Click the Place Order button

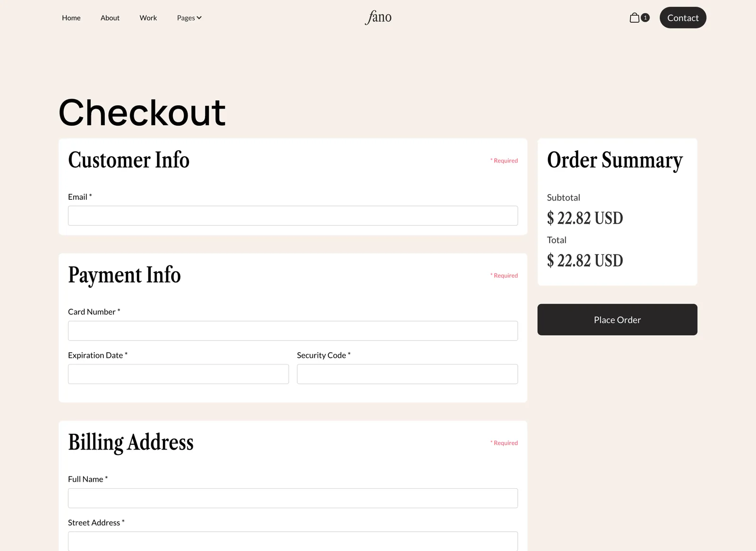(617, 320)
